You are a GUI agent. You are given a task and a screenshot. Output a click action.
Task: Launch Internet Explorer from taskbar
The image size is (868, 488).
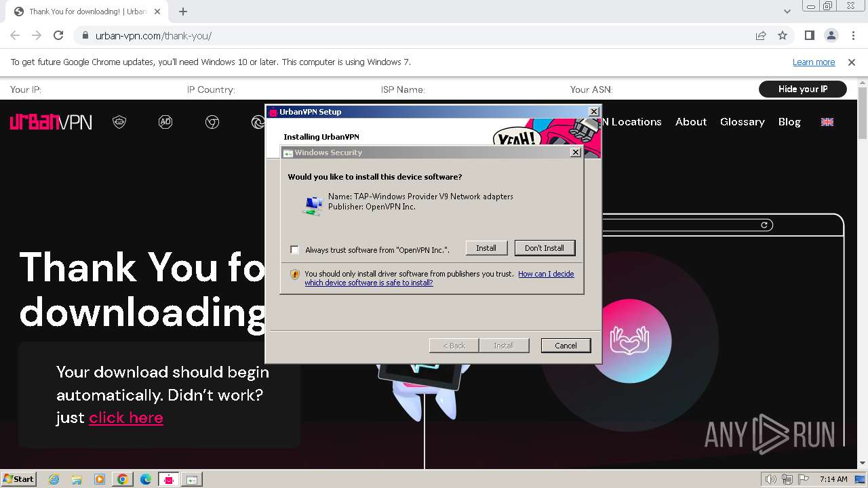tap(54, 479)
